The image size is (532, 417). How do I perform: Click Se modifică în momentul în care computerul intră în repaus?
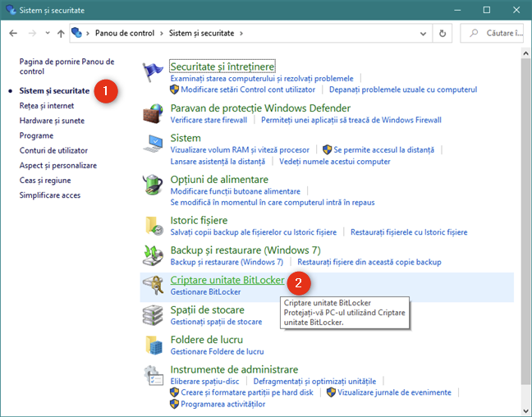pyautogui.click(x=273, y=203)
